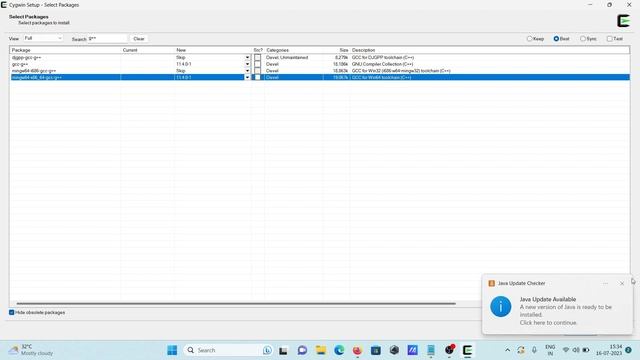Viewport: 640px width, 360px height.
Task: Click the microphone tray icon
Action: pyautogui.click(x=534, y=350)
